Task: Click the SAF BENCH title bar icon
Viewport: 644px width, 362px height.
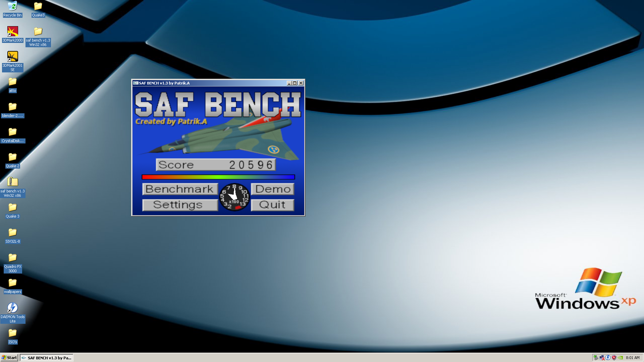Action: (x=136, y=83)
